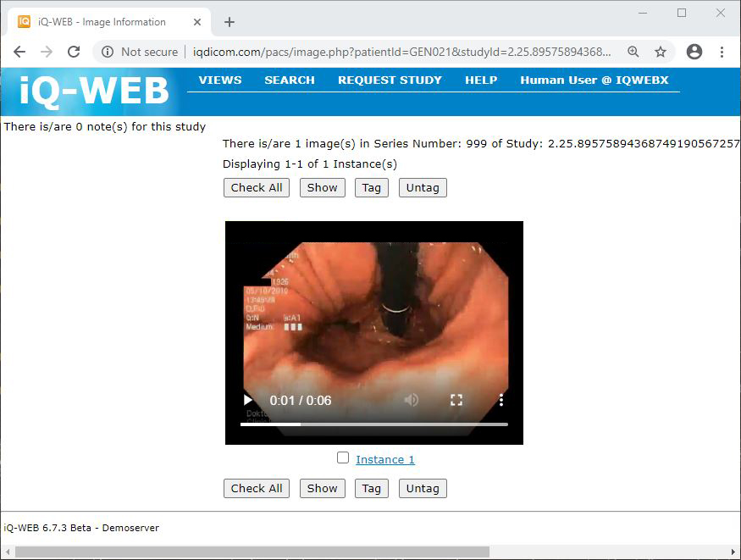Go to REQUEST STUDY page
This screenshot has height=560, width=741.
[x=390, y=80]
